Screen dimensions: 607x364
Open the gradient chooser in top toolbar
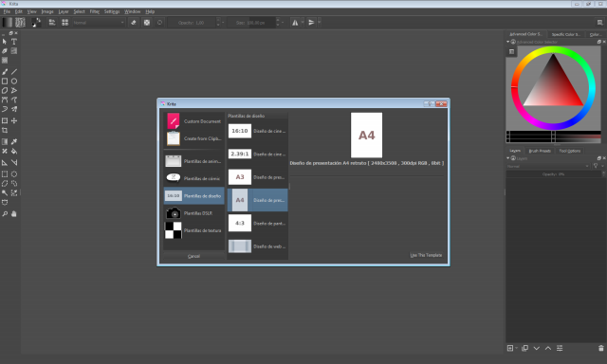[x=8, y=23]
